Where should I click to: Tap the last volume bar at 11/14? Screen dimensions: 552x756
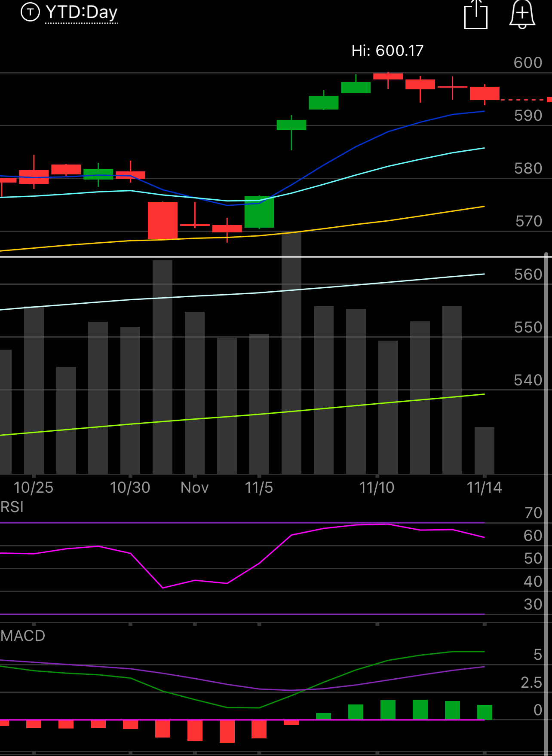pos(485,451)
